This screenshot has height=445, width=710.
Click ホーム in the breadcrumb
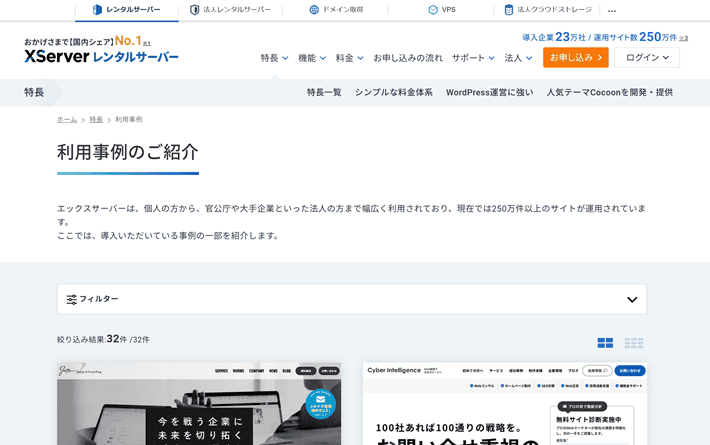point(67,119)
